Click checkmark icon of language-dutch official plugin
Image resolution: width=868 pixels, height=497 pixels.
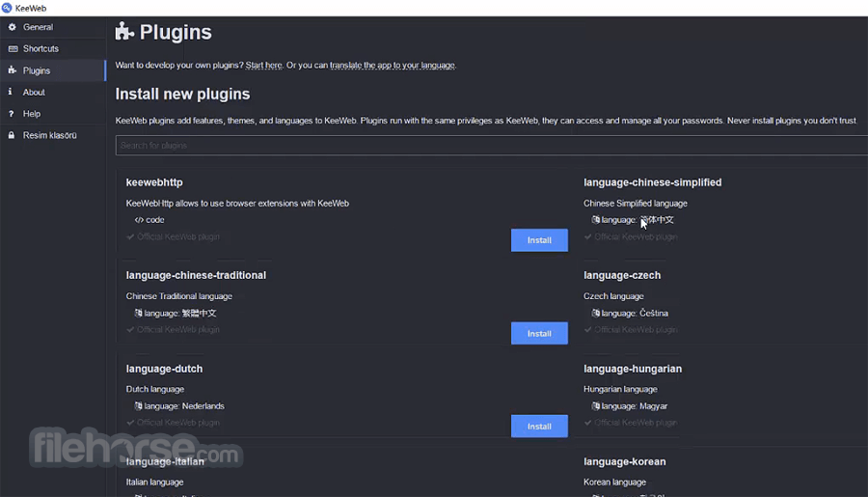click(x=130, y=423)
